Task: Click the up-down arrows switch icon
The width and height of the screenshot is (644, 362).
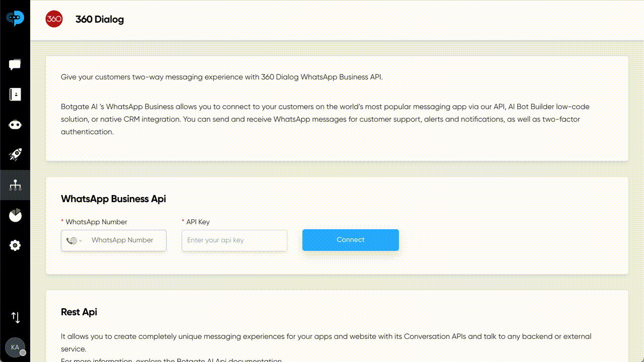Action: [x=16, y=317]
